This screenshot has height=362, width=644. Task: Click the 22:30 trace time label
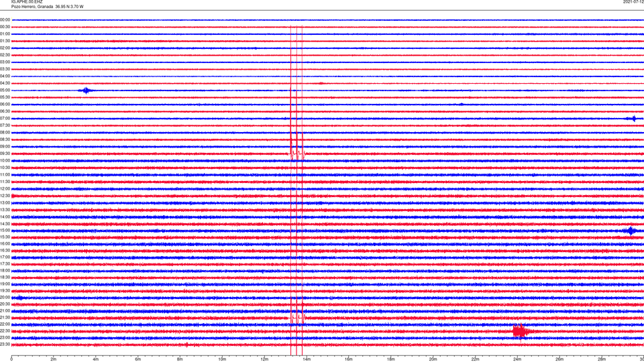tap(5, 330)
